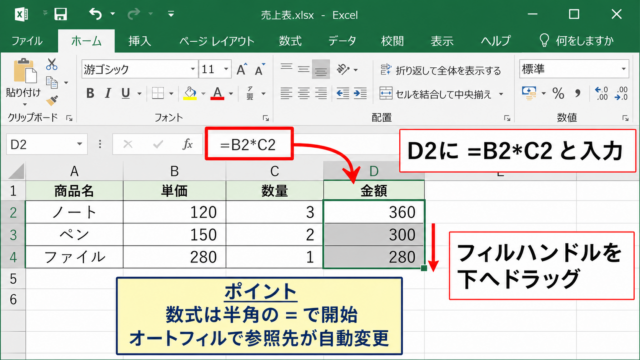Open the データ ribbon tab
The width and height of the screenshot is (640, 360).
click(x=342, y=41)
